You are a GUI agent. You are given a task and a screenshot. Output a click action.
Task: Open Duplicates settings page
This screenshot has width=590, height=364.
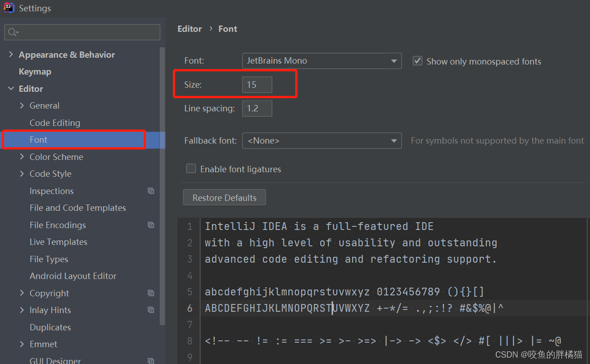pyautogui.click(x=50, y=327)
